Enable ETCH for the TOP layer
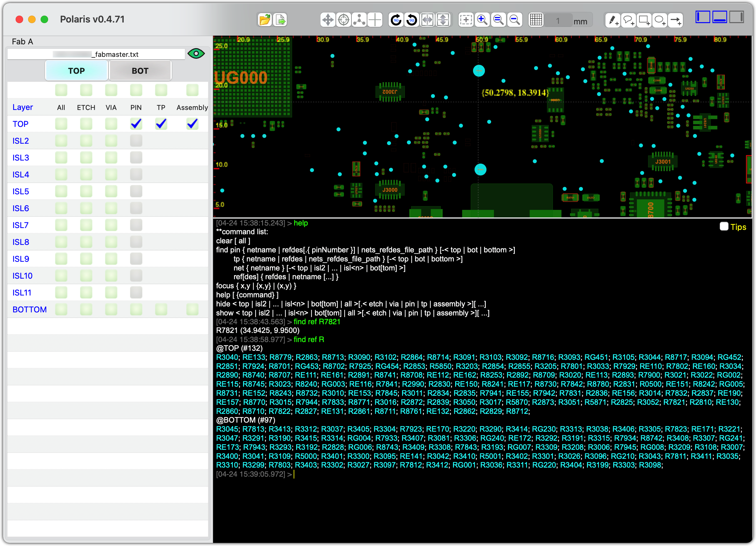 [x=86, y=124]
